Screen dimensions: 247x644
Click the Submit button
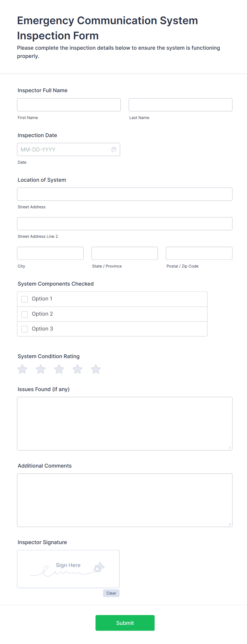(125, 623)
